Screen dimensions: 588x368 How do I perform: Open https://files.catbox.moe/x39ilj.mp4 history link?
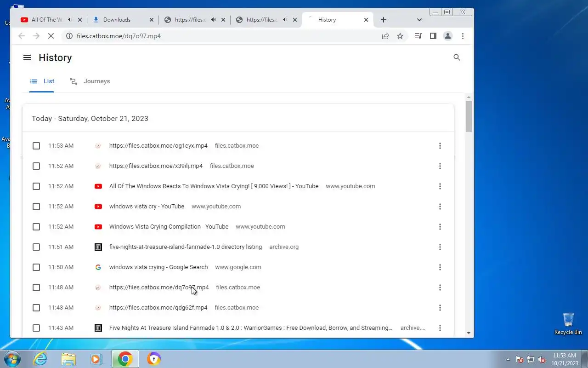coord(156,166)
